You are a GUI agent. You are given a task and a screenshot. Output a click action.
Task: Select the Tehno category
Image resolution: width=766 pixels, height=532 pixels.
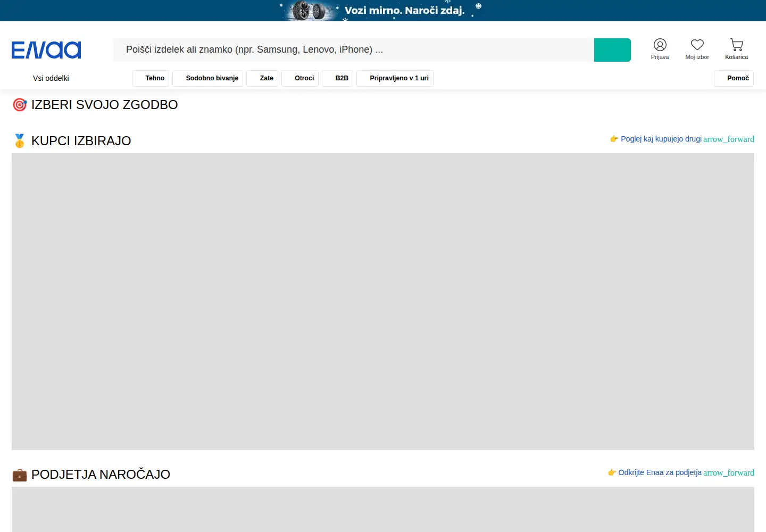151,78
